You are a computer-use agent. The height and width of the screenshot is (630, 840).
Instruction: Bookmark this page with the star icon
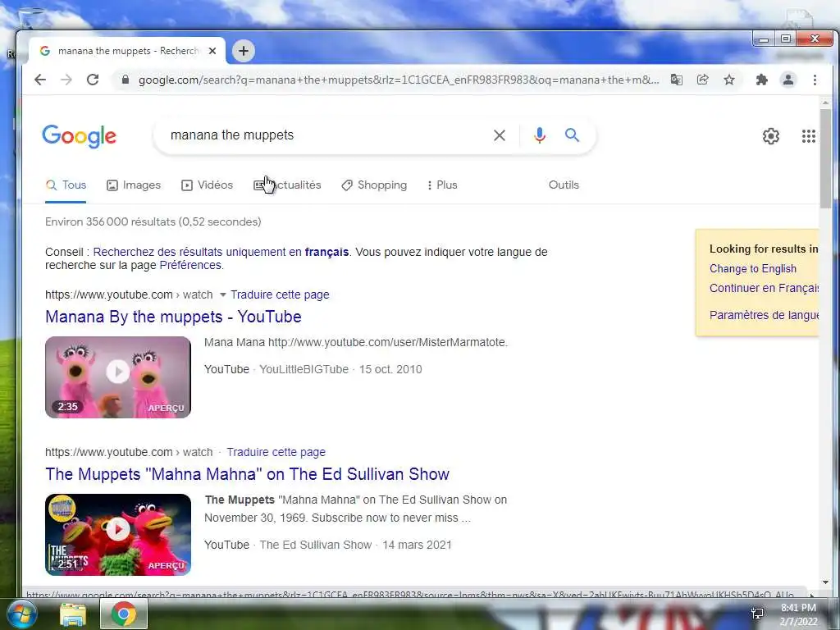[729, 80]
